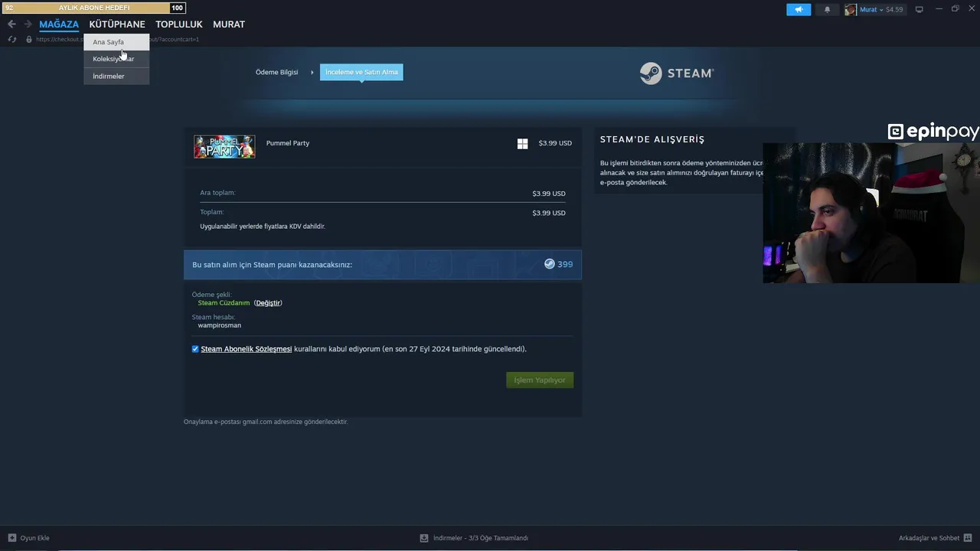Open İndirmeler 3/3 Öğe Tamamlandı status

pyautogui.click(x=481, y=538)
